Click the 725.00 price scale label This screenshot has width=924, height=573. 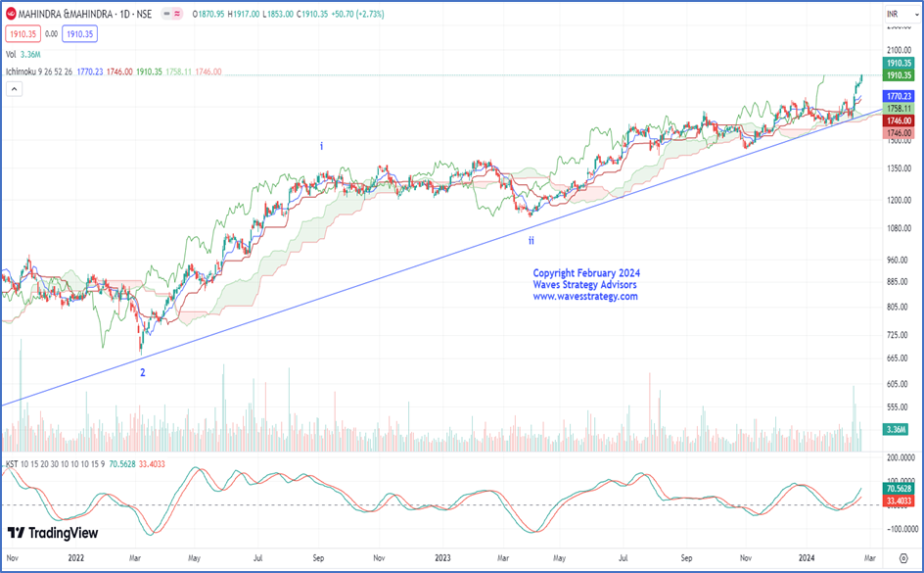[x=898, y=335]
